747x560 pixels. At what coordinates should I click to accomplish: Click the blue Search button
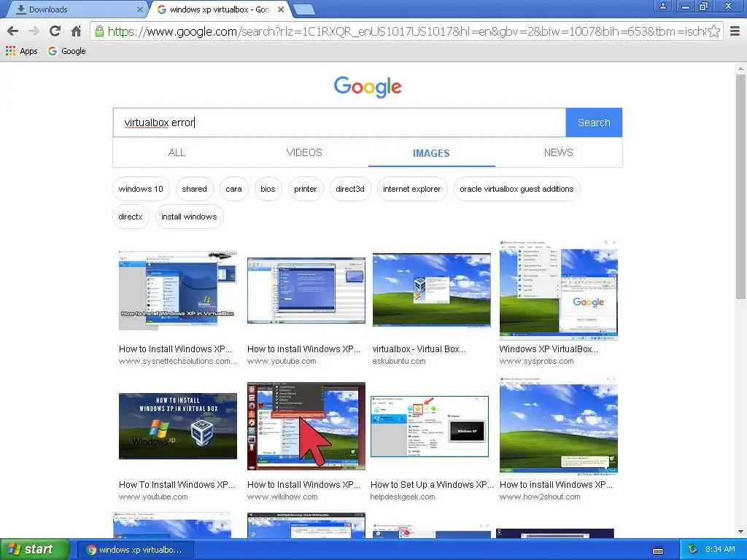pyautogui.click(x=594, y=122)
